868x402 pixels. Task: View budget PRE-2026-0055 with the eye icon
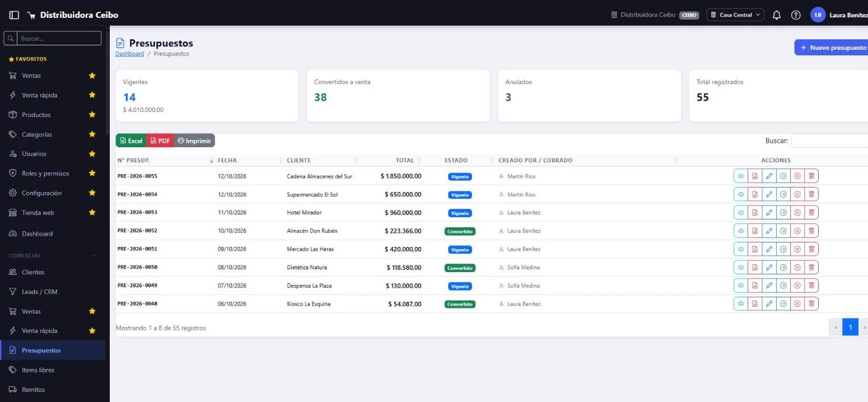pos(741,176)
